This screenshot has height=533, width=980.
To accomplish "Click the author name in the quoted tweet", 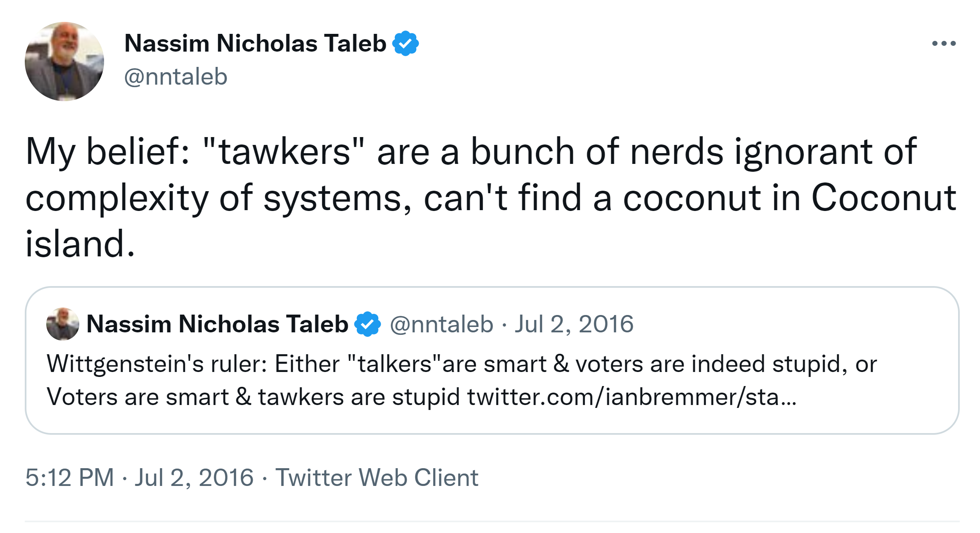I will (217, 324).
